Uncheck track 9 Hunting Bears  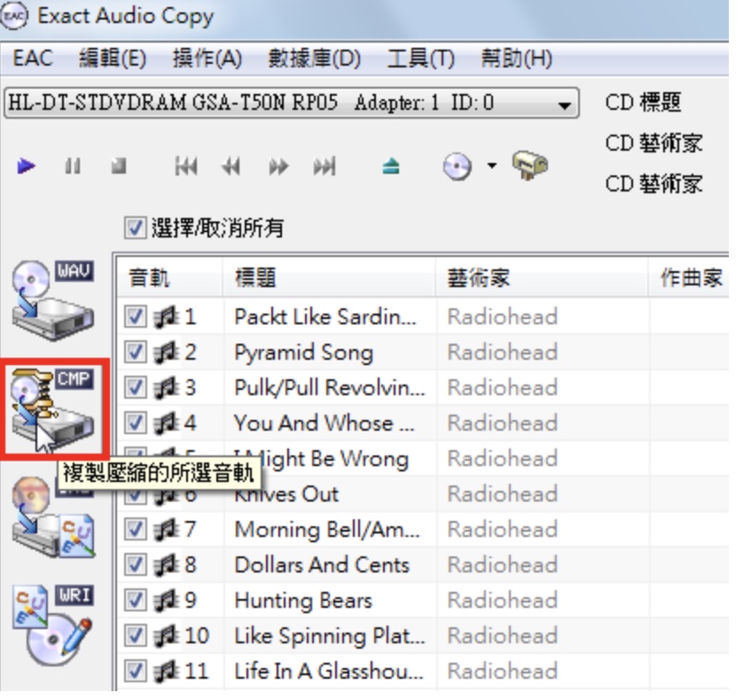(135, 600)
